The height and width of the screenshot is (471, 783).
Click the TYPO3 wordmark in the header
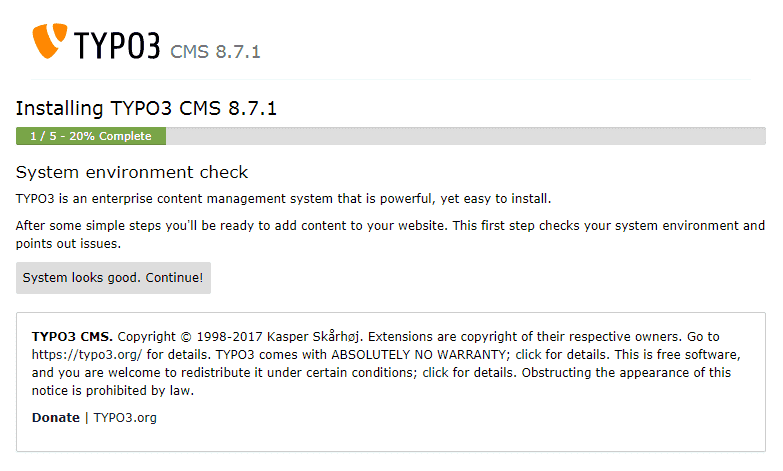pyautogui.click(x=117, y=45)
